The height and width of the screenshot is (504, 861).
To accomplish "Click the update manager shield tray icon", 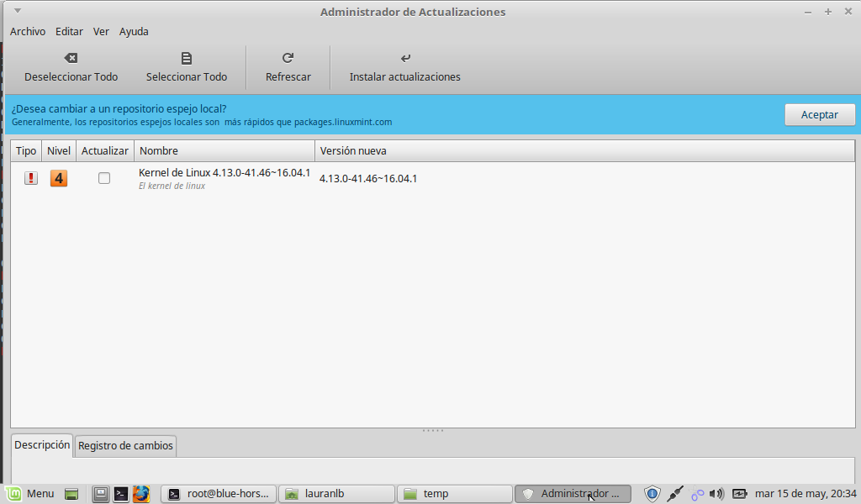I will pos(652,494).
